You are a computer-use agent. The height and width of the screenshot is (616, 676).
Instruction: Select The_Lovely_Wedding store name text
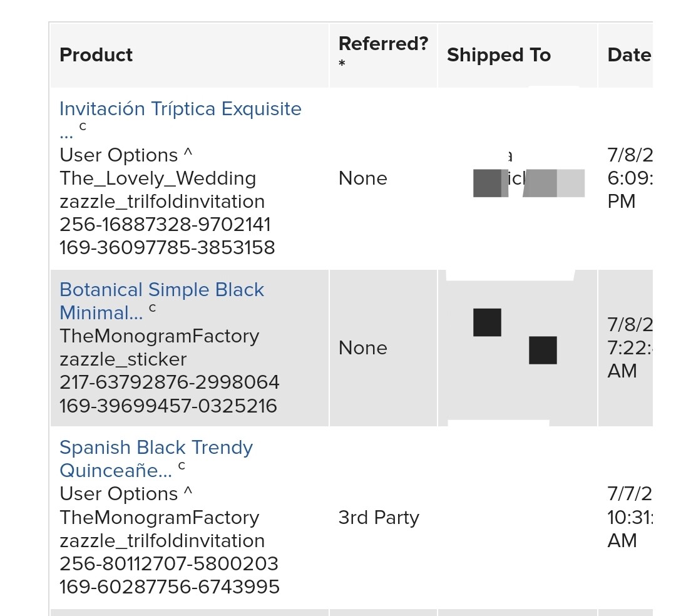tap(158, 178)
